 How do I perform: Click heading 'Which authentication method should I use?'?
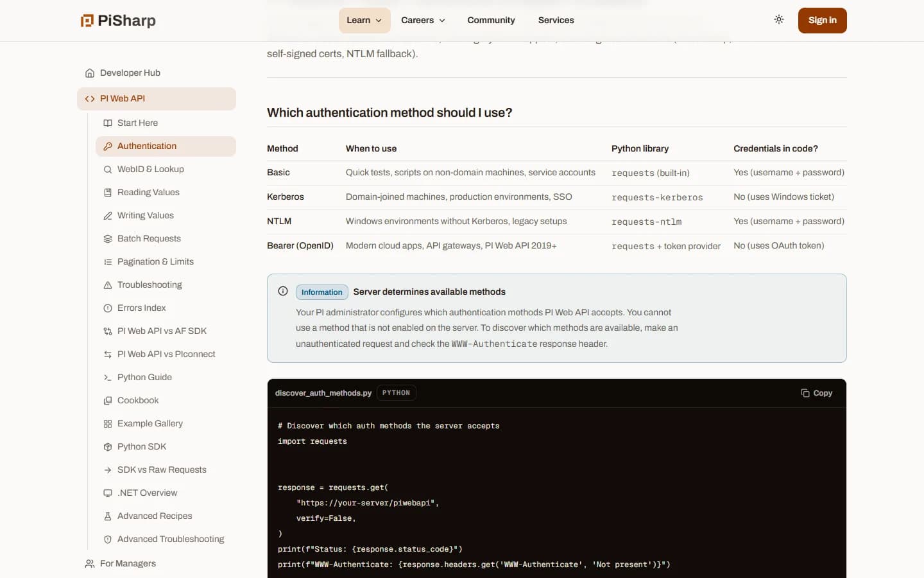pyautogui.click(x=389, y=113)
